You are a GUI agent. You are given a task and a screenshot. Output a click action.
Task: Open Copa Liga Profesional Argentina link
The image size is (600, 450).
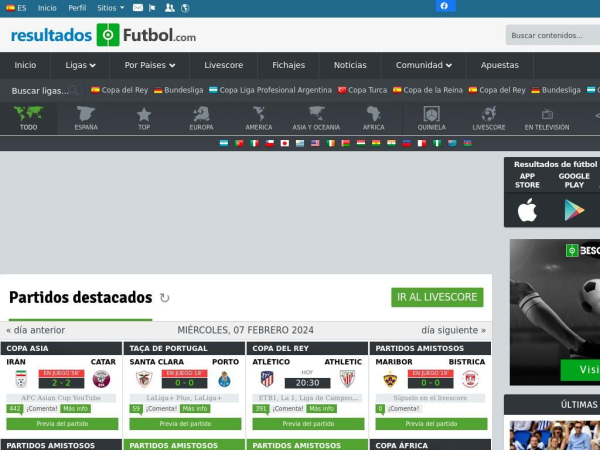click(x=270, y=90)
